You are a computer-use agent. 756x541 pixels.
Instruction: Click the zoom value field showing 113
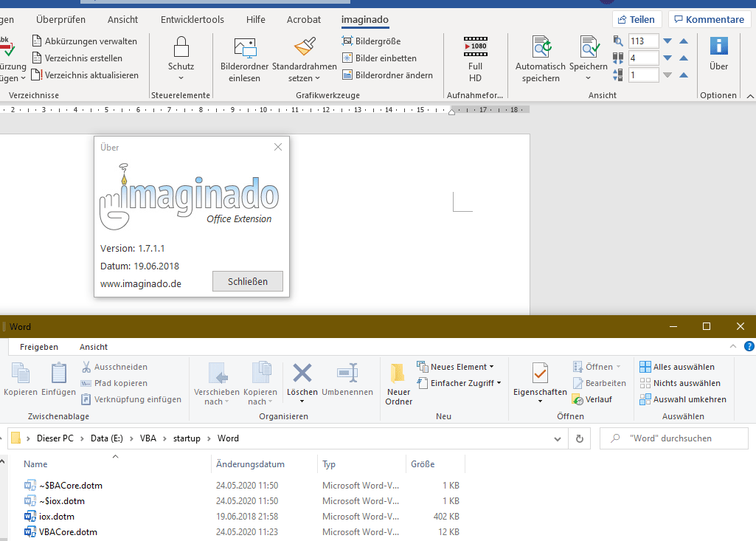tap(644, 41)
